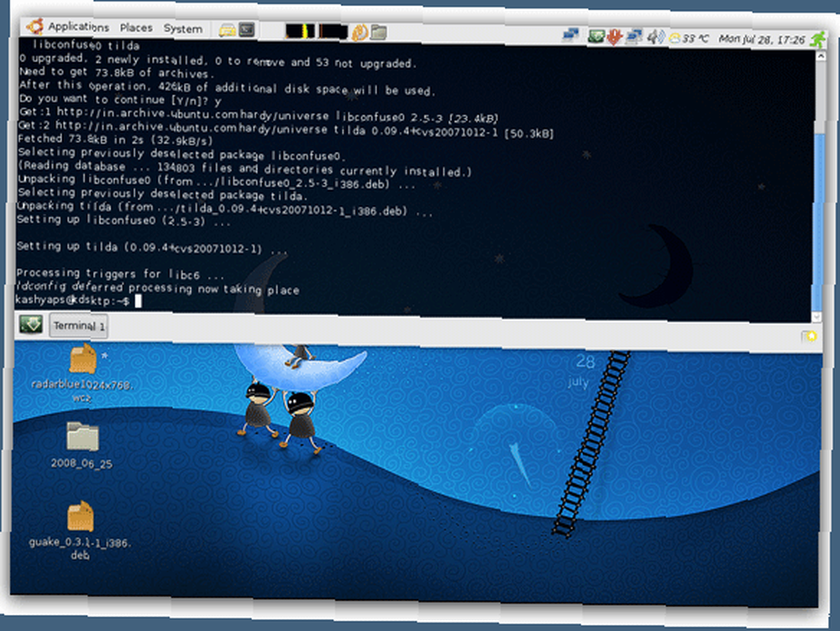This screenshot has width=840, height=631.
Task: Click the green monitor tray icon
Action: (x=596, y=36)
